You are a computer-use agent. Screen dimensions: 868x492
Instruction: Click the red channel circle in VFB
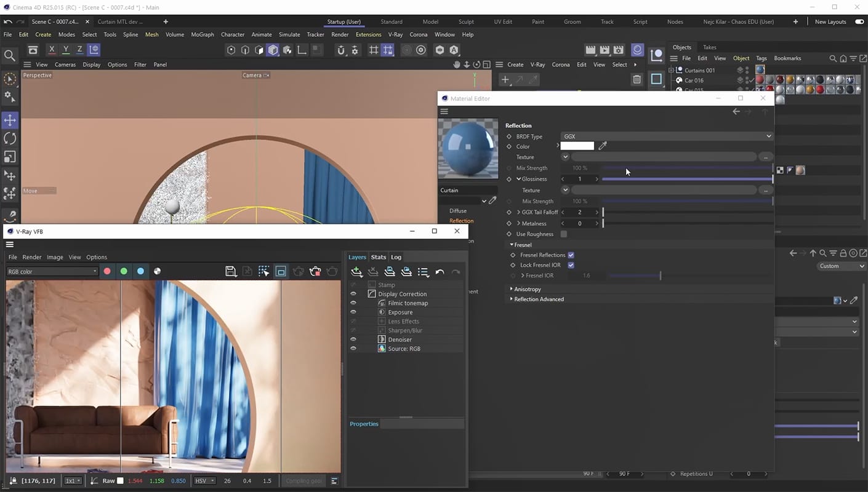coord(107,271)
